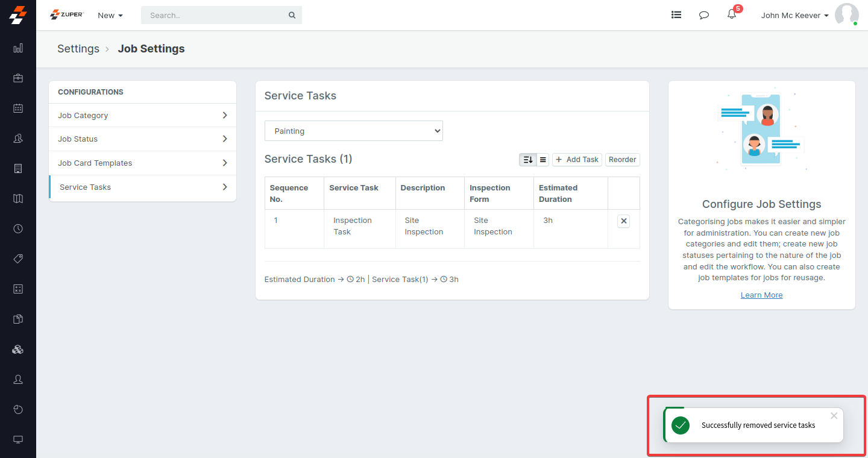This screenshot has width=868, height=458.
Task: Switch to the sorted sequence view
Action: pos(527,160)
